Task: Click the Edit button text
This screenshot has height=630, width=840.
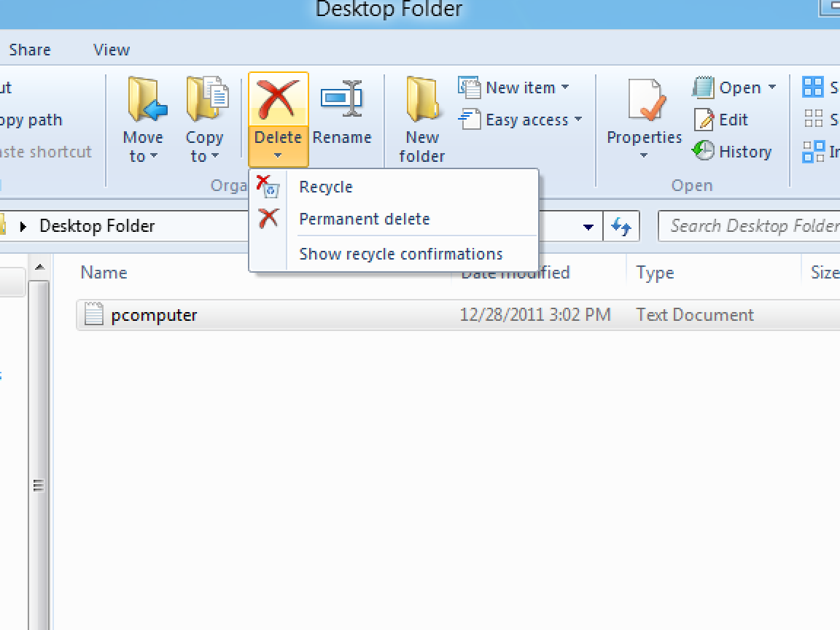Action: 734,120
